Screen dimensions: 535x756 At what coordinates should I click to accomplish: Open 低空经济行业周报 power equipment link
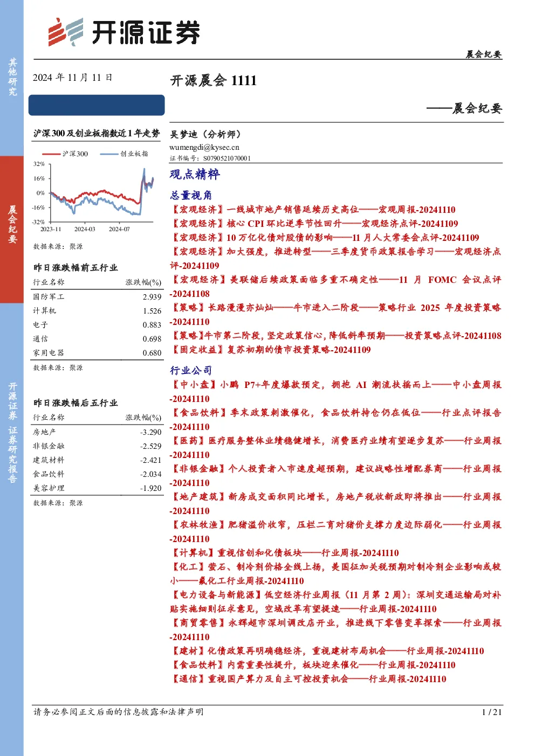click(x=335, y=602)
